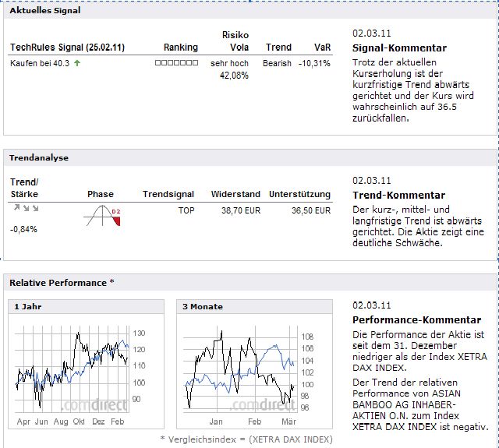This screenshot has width=499, height=448.
Task: Click the TOP trend signal value
Action: pyautogui.click(x=186, y=210)
